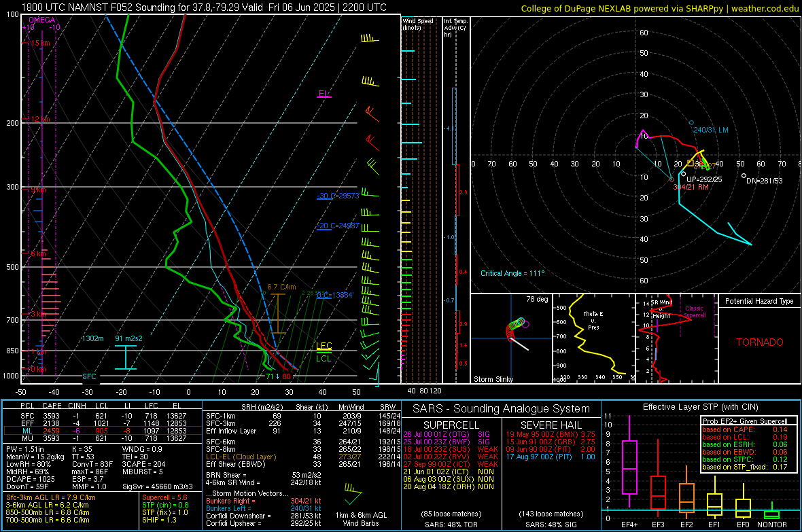Image resolution: width=802 pixels, height=532 pixels.
Task: Click the 'Bunkers Right = 304/21 kt' line
Action: point(264,501)
